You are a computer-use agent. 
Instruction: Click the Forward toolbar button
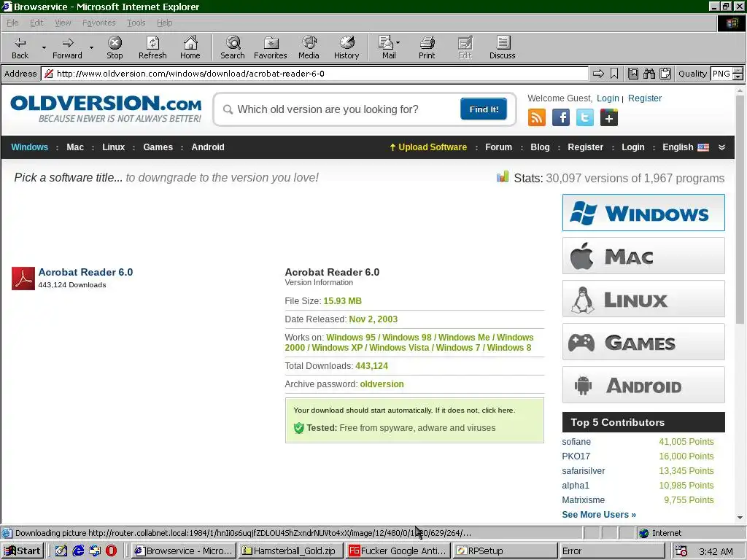coord(67,47)
